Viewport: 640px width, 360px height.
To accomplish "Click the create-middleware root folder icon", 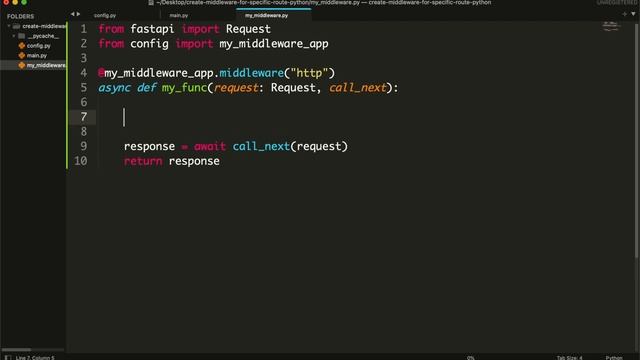I will [16, 26].
